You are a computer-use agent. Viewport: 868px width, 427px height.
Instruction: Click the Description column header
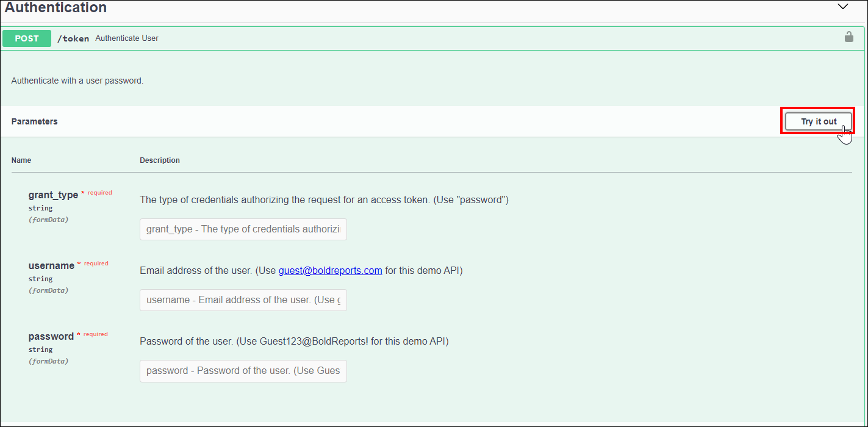click(x=160, y=160)
